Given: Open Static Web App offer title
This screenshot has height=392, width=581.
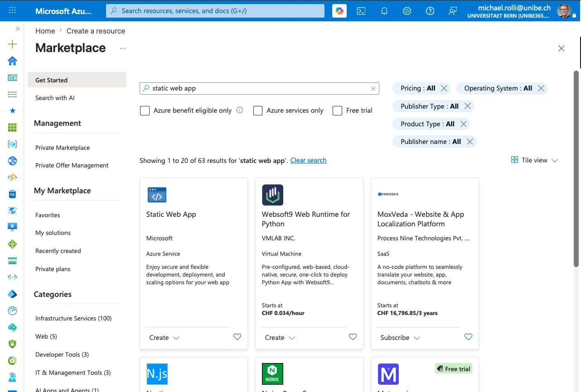Looking at the screenshot, I should click(171, 214).
